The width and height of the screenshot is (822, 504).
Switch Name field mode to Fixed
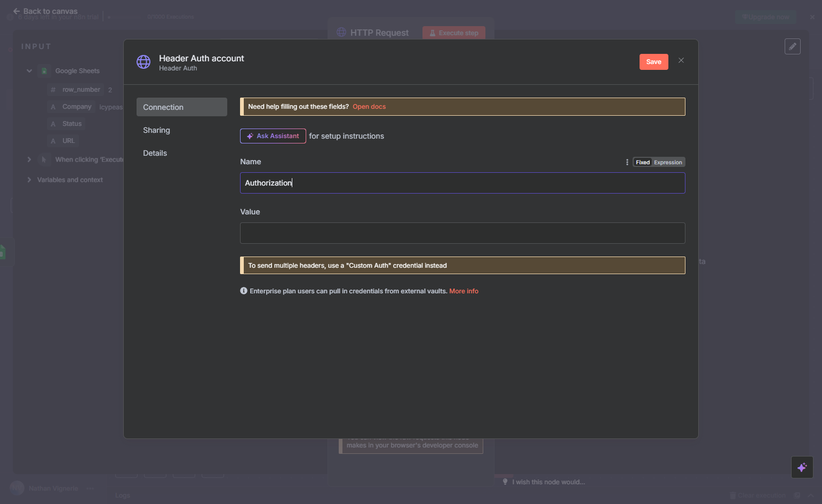tap(643, 162)
